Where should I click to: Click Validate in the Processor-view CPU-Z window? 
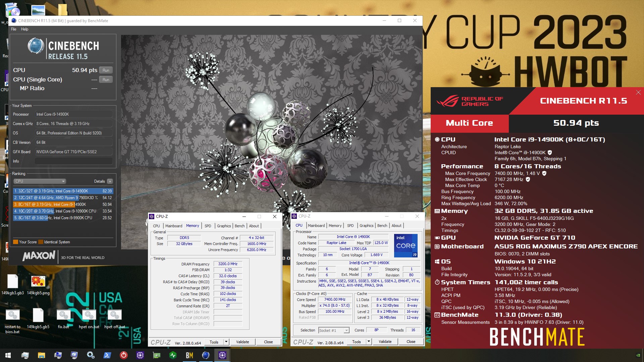click(x=385, y=342)
